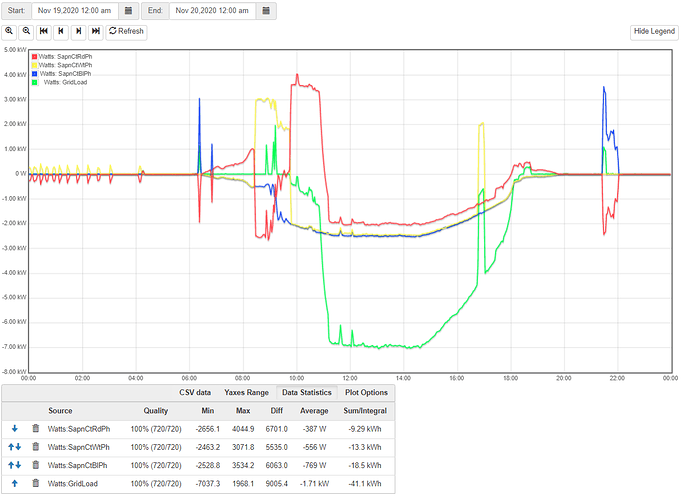
Task: Select the Watts:SapnCtRdPh source name
Action: coord(79,429)
